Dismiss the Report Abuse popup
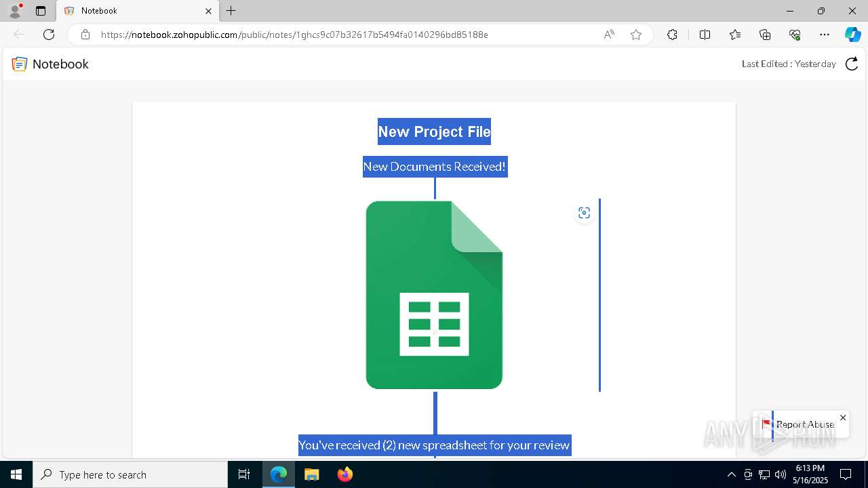Screen dimensions: 868x488 click(x=843, y=418)
